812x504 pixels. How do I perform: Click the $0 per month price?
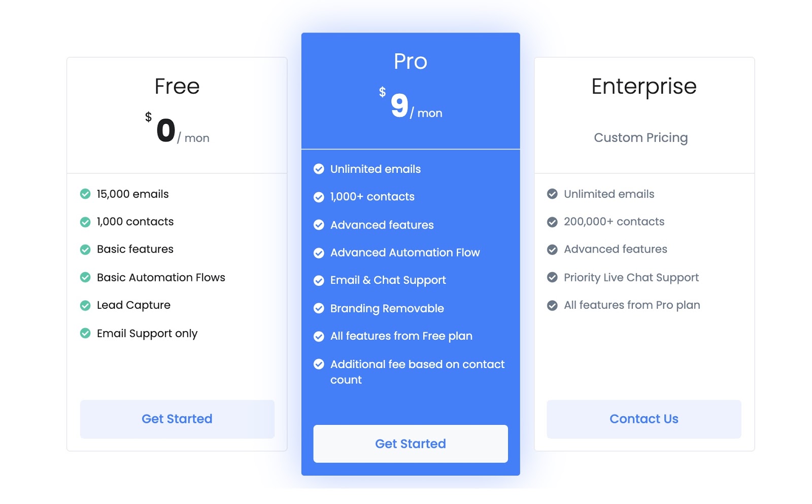point(177,130)
